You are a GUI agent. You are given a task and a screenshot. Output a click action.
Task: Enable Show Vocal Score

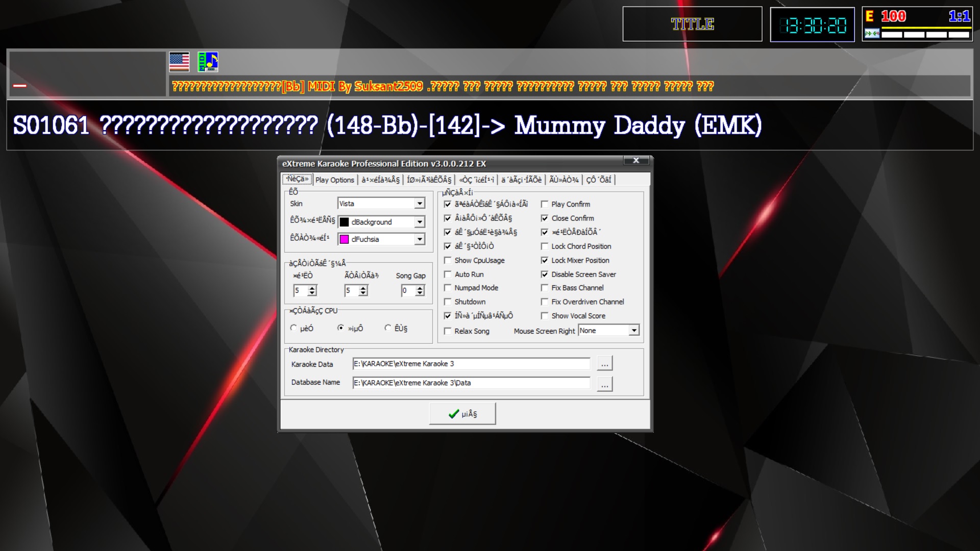545,316
